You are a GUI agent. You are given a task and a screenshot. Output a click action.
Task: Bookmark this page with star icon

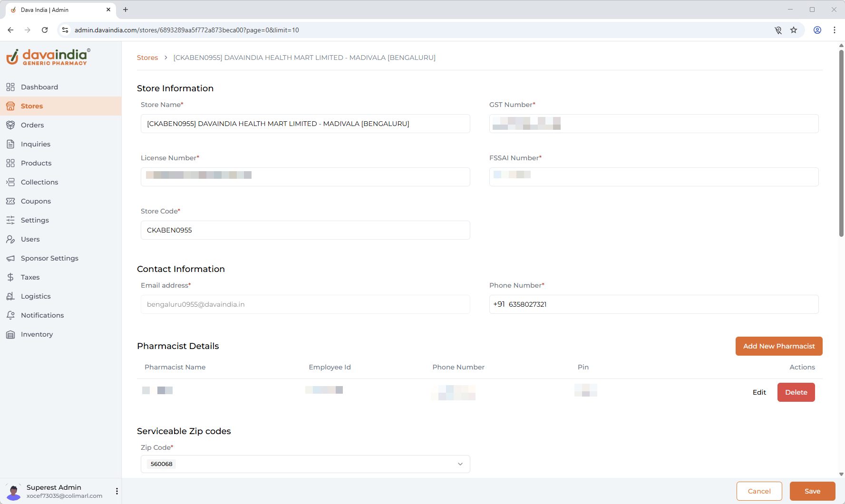coord(794,30)
